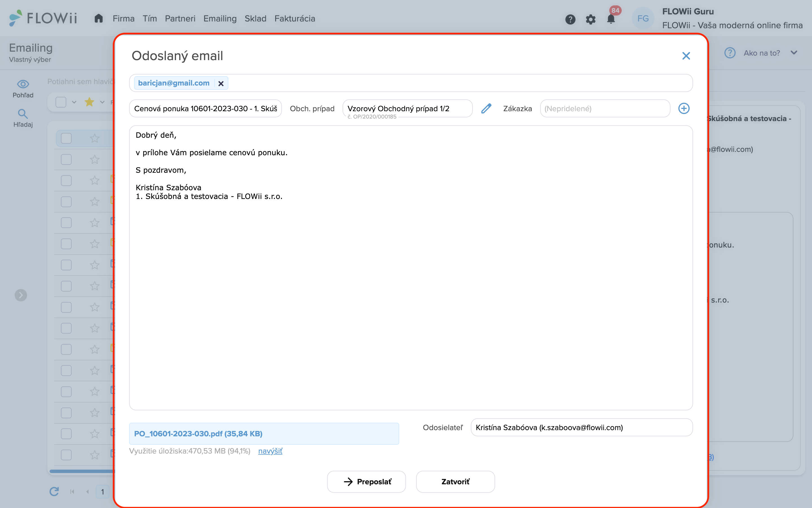Expand the select-all checkbox dropdown arrow
The image size is (812, 508).
pos(74,102)
